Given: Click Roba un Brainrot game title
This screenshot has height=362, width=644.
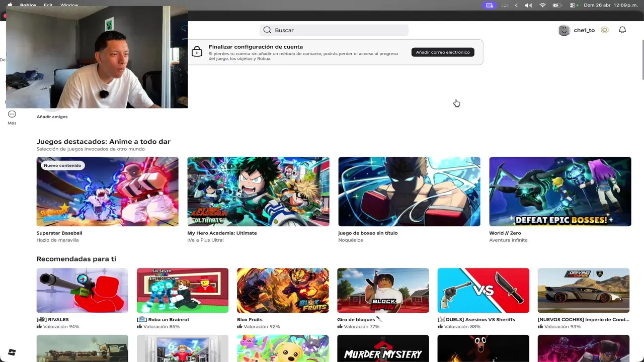Looking at the screenshot, I should (163, 320).
